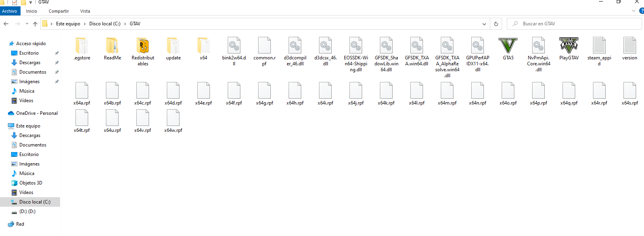Open Acceso rápido in the sidebar

pos(31,44)
